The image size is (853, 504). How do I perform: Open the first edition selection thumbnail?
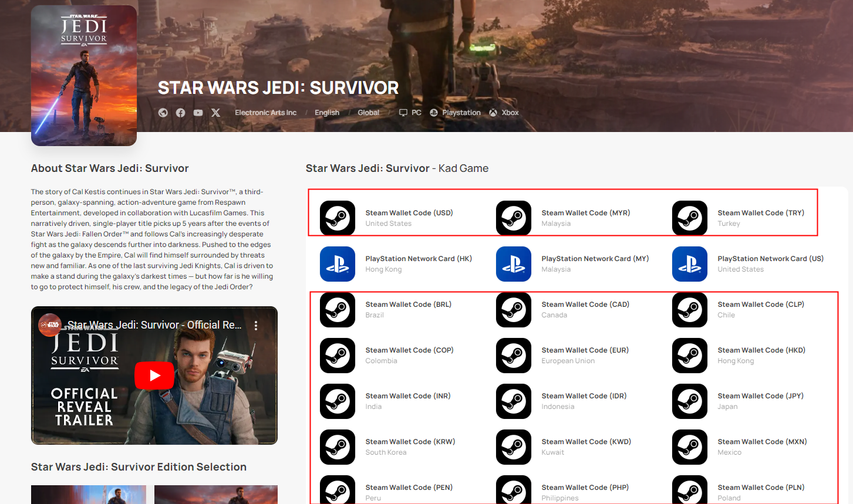[x=89, y=495]
